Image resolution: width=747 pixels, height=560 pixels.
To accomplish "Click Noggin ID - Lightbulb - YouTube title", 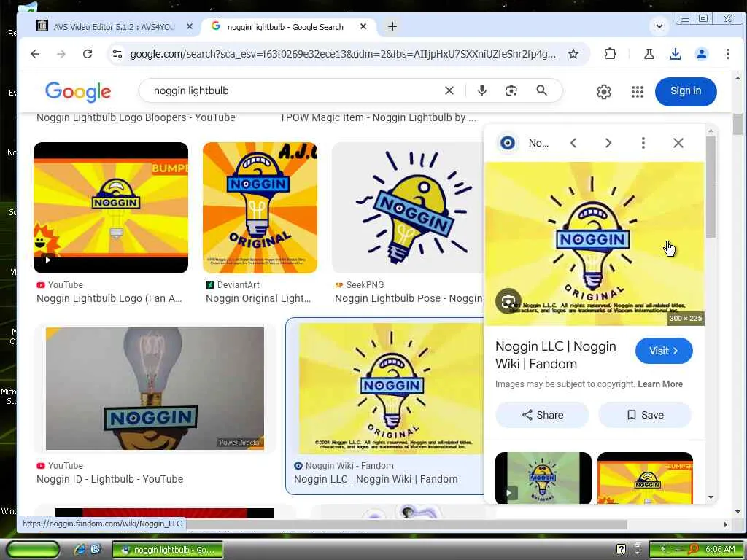I will tap(109, 480).
